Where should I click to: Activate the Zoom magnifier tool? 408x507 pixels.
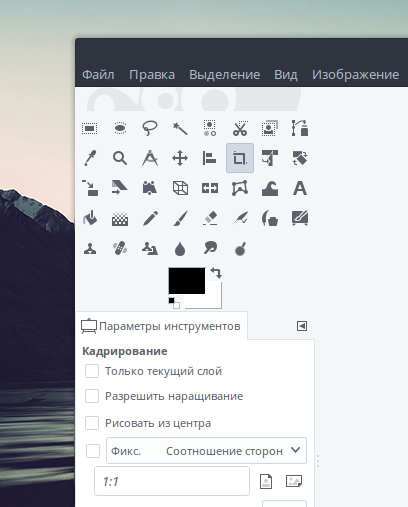coord(120,158)
